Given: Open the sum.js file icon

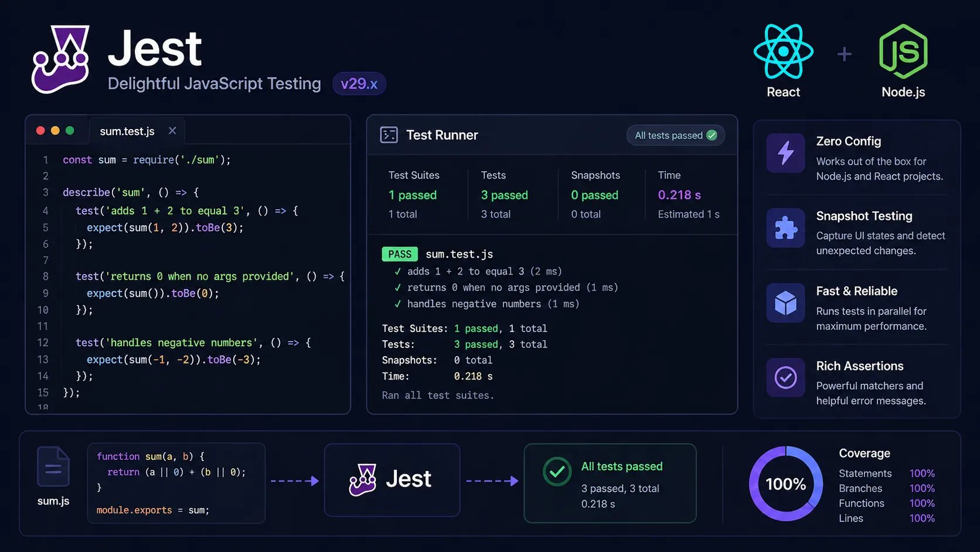Looking at the screenshot, I should click(x=53, y=466).
